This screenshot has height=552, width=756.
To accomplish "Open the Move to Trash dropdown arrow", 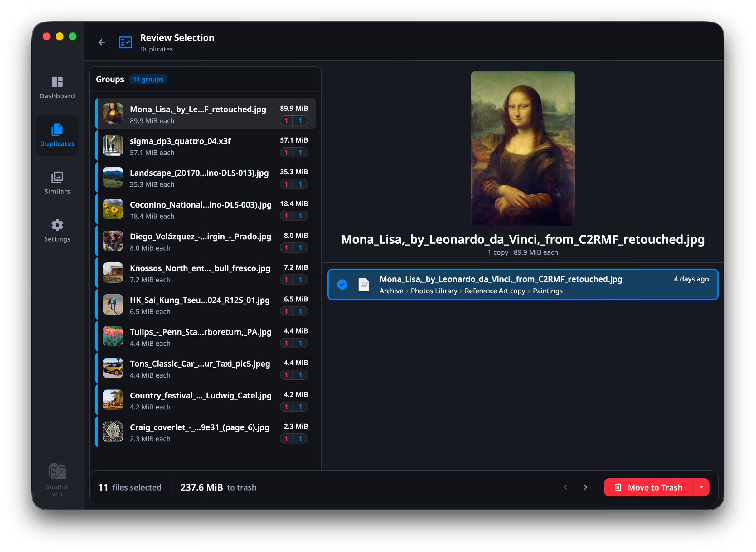I will (x=701, y=487).
